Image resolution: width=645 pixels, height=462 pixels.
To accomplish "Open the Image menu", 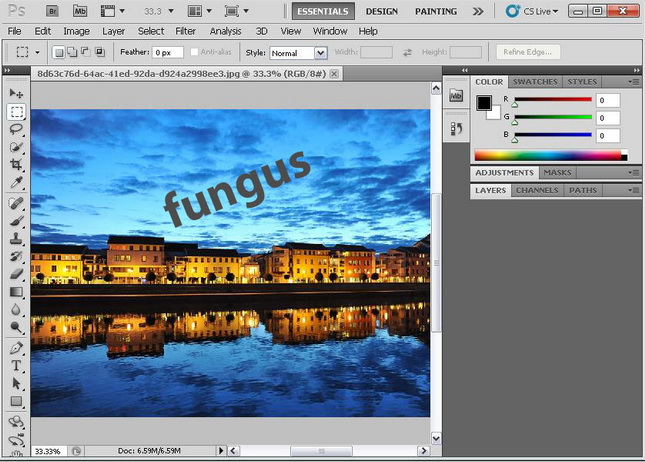I will point(77,31).
